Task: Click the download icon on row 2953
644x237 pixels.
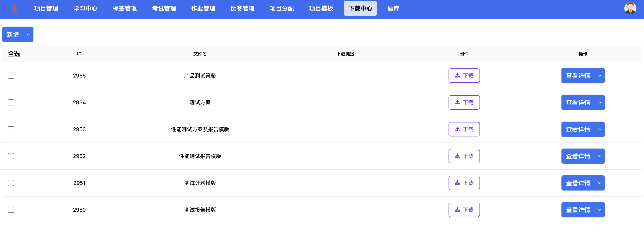Action: pos(457,129)
